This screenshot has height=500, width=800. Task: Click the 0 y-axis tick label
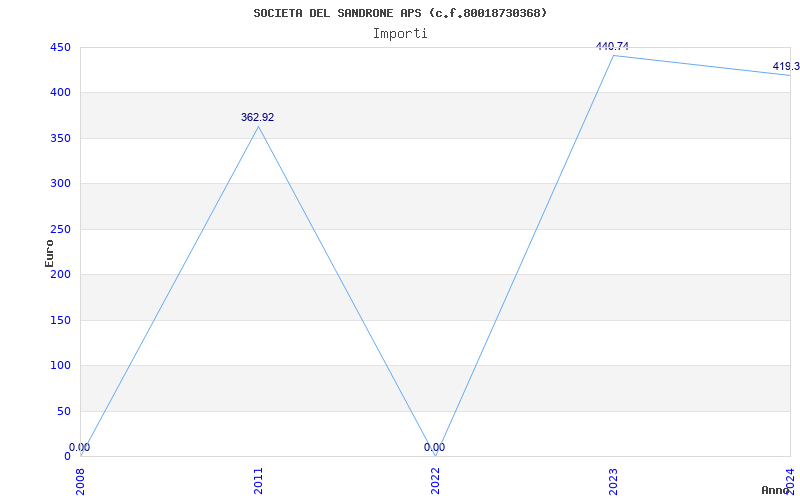67,457
